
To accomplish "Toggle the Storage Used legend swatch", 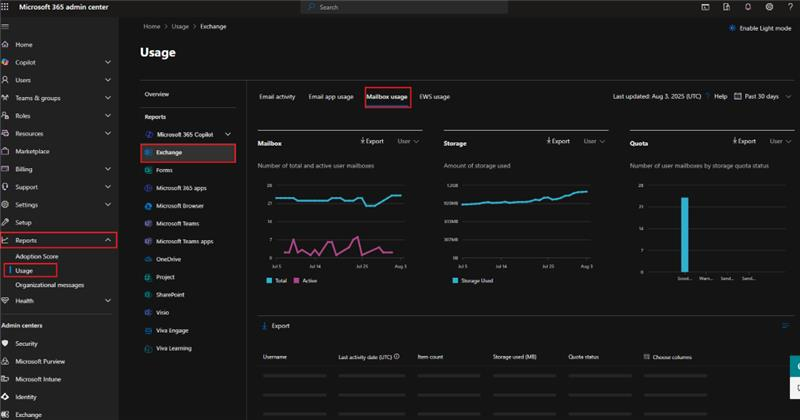I will [x=455, y=281].
